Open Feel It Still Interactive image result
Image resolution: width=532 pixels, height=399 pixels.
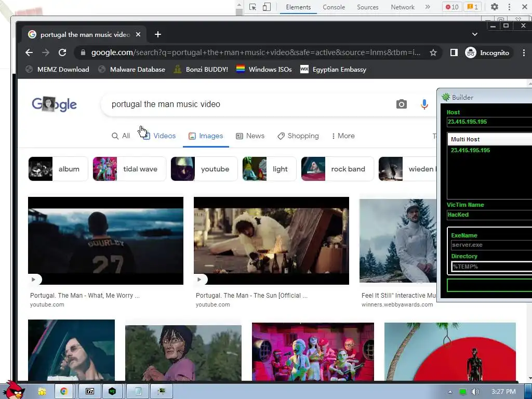click(x=398, y=241)
